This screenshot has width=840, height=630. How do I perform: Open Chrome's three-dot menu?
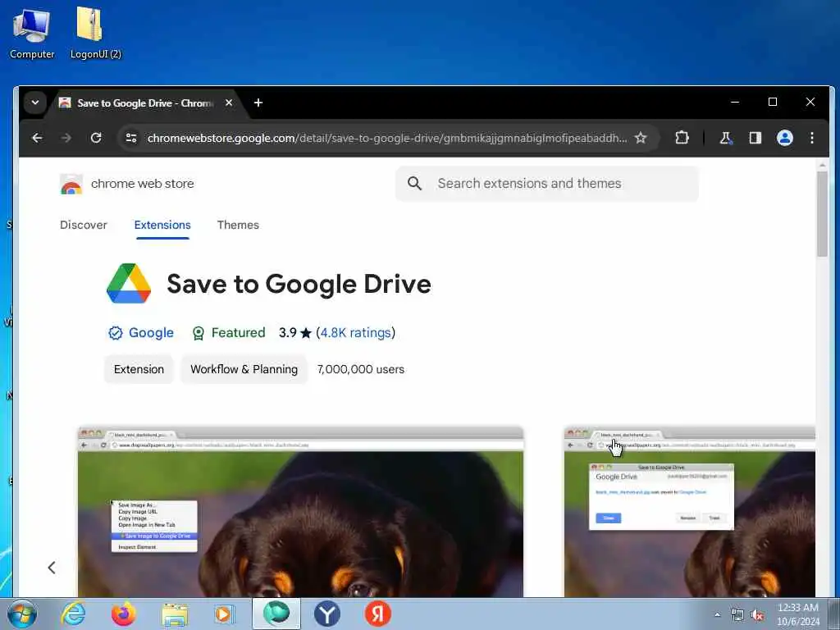pos(812,138)
